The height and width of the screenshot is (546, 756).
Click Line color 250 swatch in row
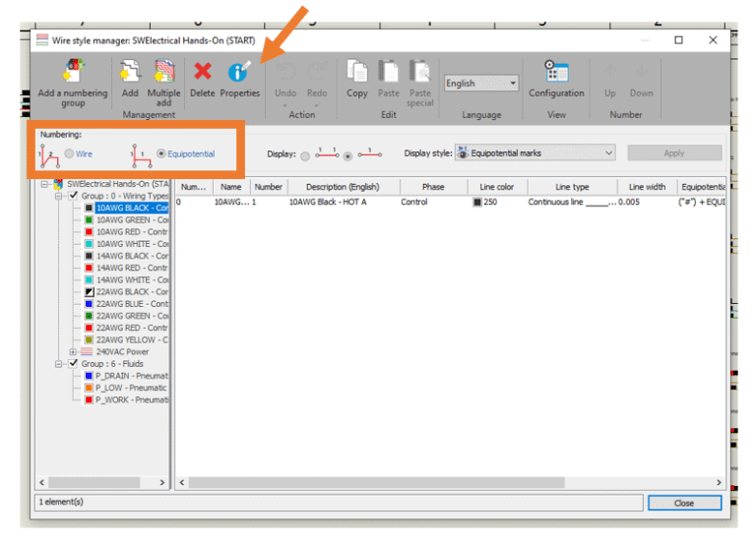476,202
